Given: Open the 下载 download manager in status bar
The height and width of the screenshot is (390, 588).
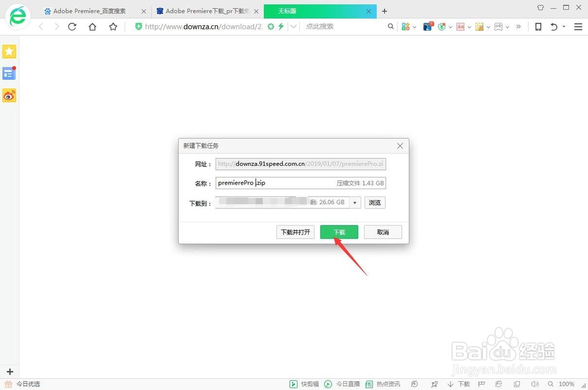Looking at the screenshot, I should 458,384.
